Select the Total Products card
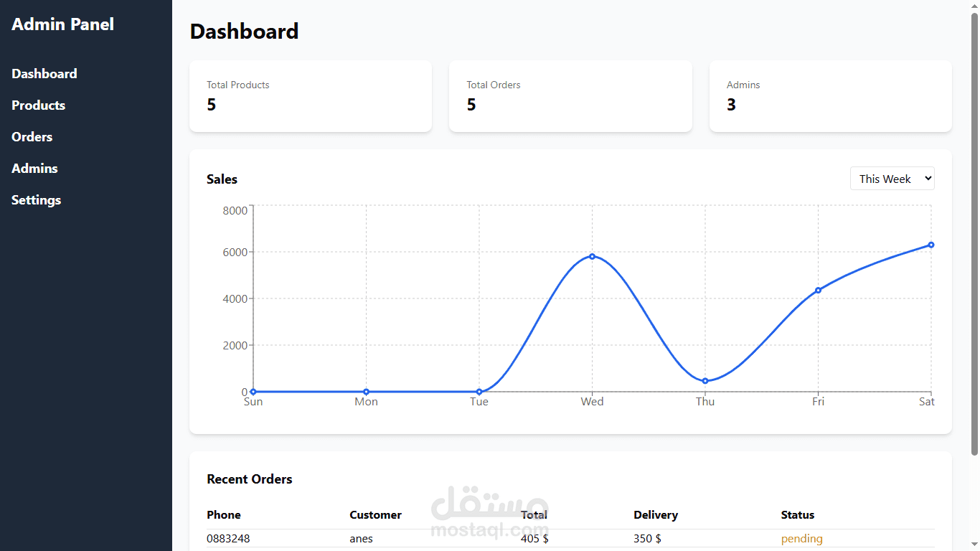 pos(311,96)
